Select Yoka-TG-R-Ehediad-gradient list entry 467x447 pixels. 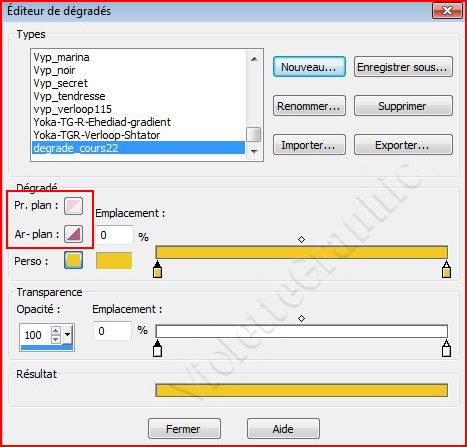(102, 122)
